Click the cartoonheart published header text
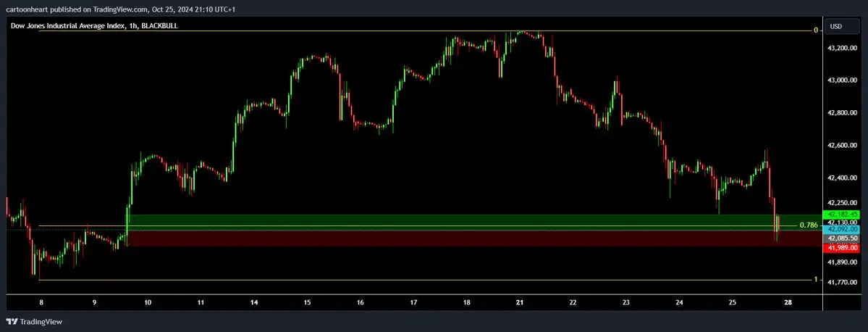Image resolution: width=868 pixels, height=332 pixels. pyautogui.click(x=121, y=9)
